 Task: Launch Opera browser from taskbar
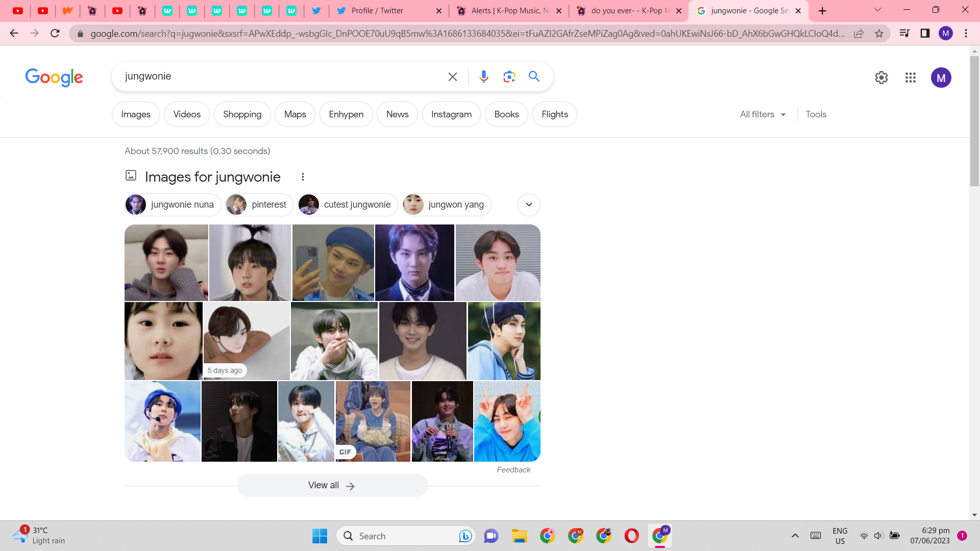(631, 536)
